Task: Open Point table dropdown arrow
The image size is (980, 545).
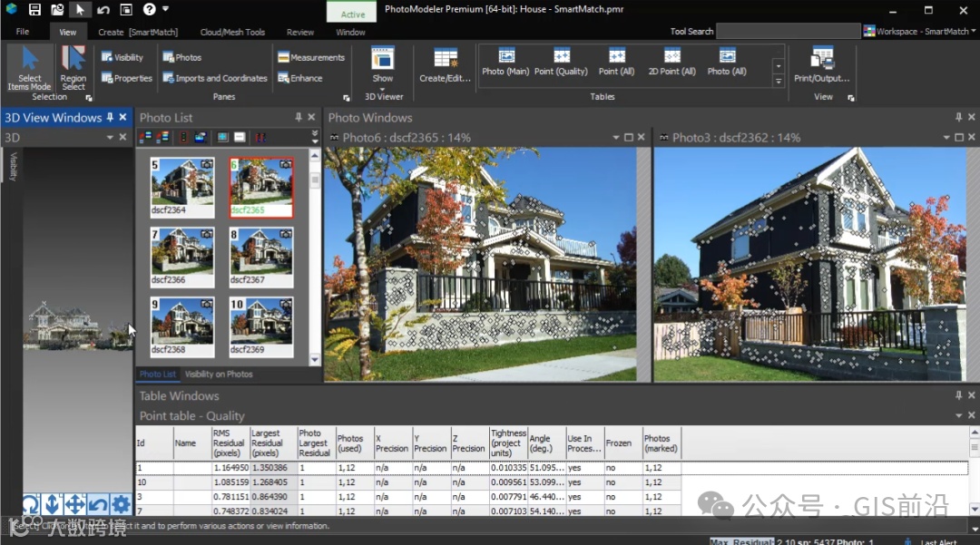Action: 959,415
